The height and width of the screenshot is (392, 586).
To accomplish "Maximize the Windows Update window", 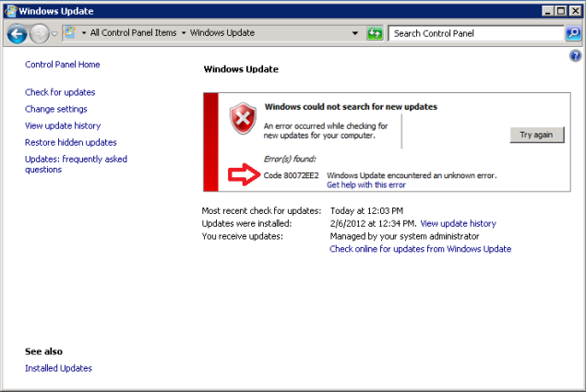I will (561, 11).
